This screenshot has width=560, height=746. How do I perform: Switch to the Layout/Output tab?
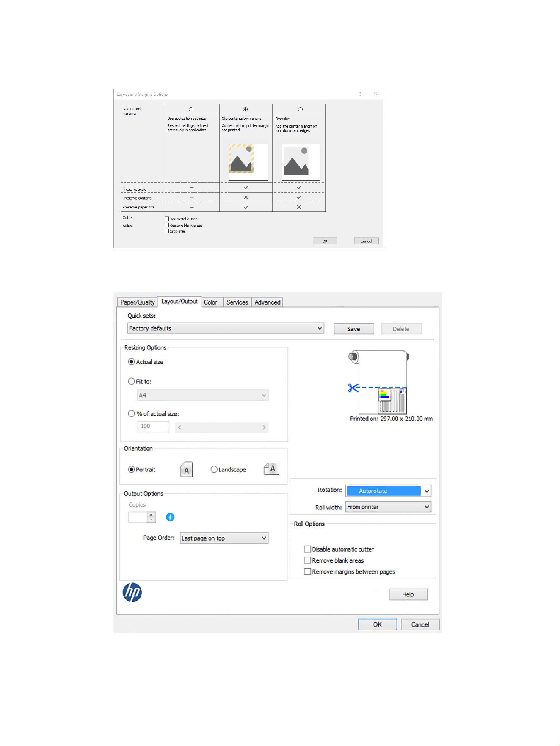179,301
